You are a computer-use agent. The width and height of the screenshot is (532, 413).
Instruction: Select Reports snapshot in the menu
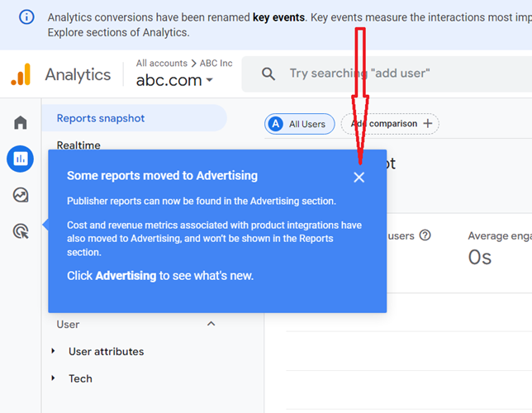[135, 118]
